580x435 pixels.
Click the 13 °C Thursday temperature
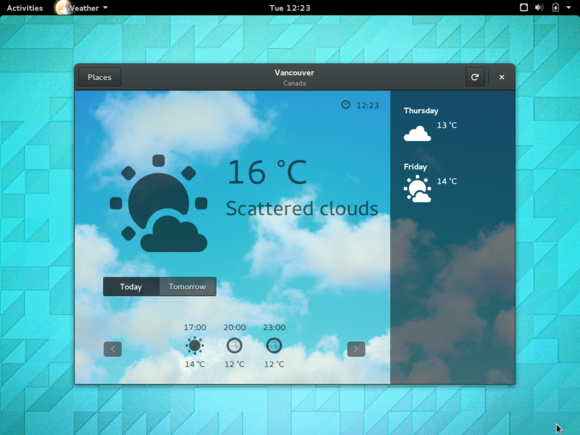coord(447,125)
